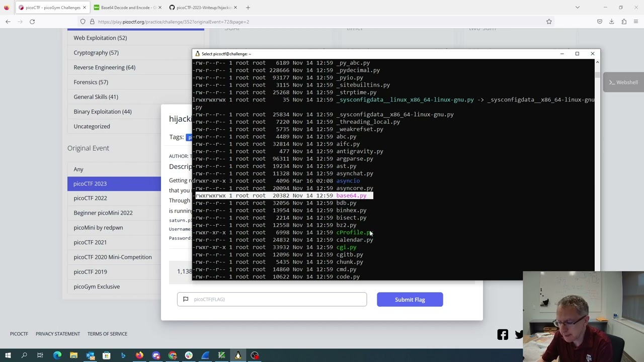Screen dimensions: 644x362
Task: Filter by Forensics (57) category
Action: pyautogui.click(x=91, y=82)
